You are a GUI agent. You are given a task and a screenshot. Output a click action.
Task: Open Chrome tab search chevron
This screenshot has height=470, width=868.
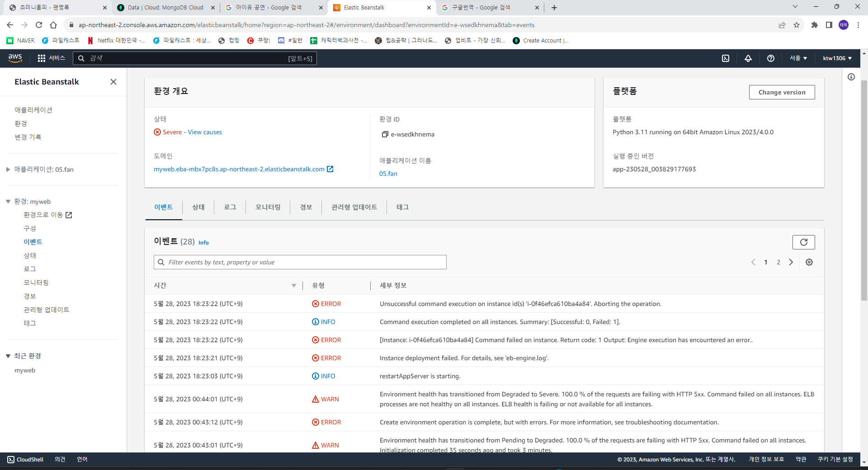pos(795,7)
